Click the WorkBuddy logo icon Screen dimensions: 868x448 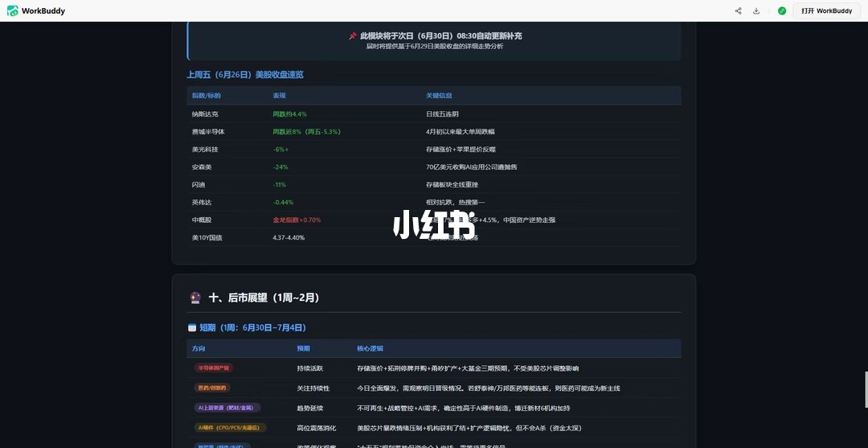(x=12, y=10)
